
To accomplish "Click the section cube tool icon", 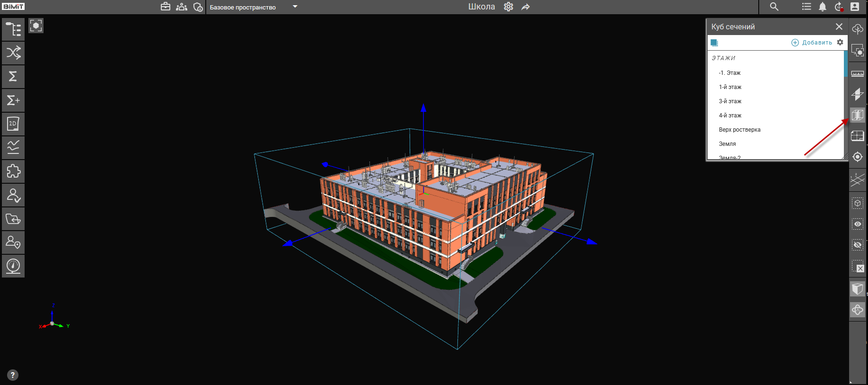I will [857, 115].
